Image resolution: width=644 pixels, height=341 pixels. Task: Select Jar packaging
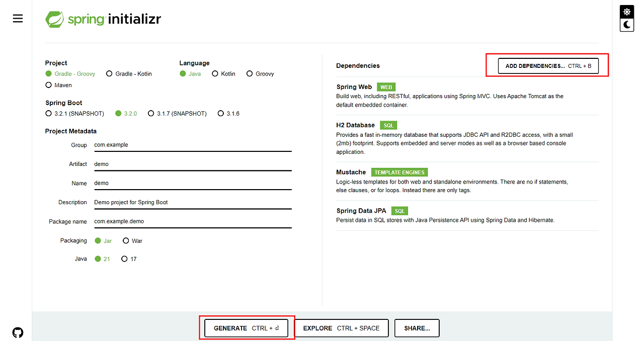coord(103,241)
